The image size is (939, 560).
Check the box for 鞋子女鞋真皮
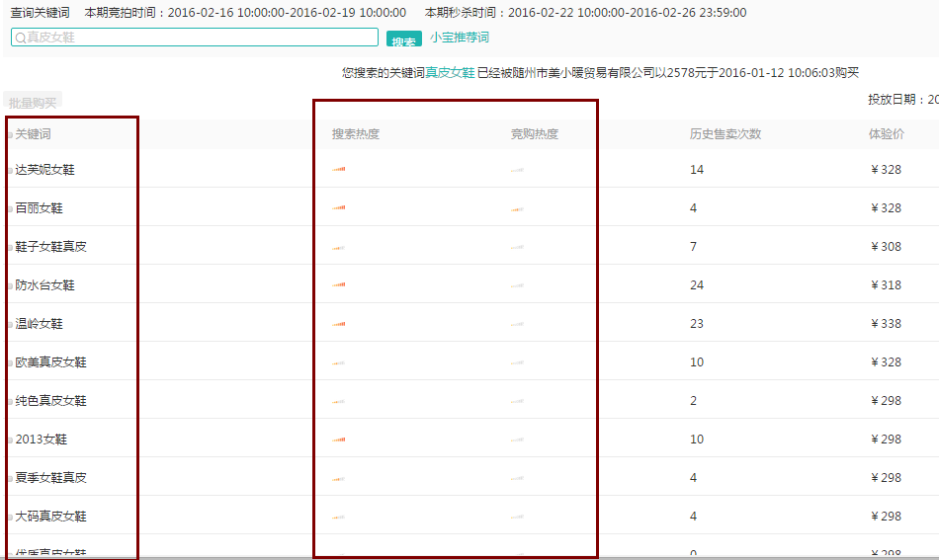[x=10, y=247]
